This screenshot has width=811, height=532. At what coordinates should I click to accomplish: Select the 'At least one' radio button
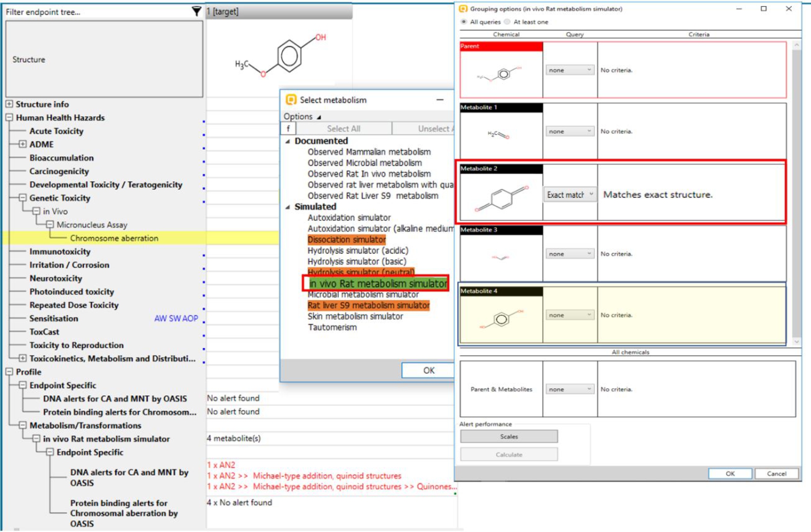pyautogui.click(x=507, y=22)
